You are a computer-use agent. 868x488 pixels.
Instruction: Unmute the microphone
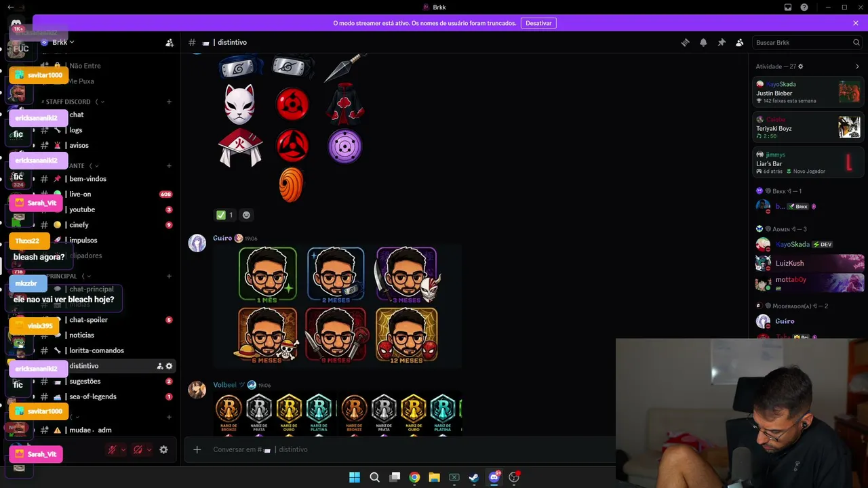113,449
